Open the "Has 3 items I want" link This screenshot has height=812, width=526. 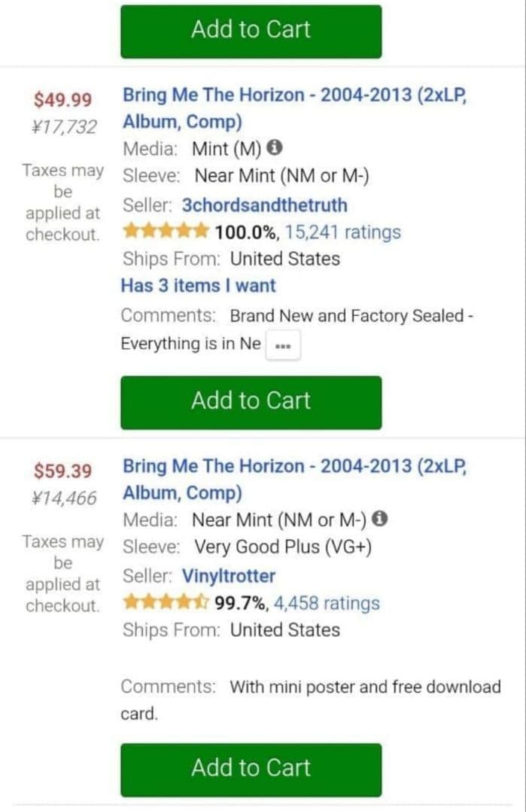(x=199, y=286)
